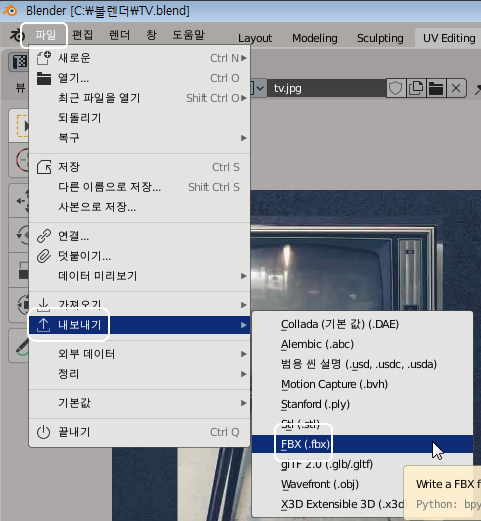
Task: Click the save icon beside 저장
Action: [x=44, y=167]
